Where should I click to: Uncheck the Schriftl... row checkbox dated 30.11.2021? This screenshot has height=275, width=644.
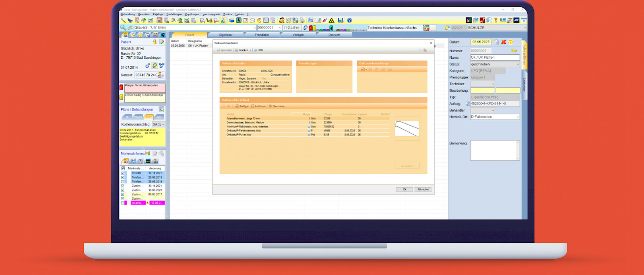coord(123,173)
